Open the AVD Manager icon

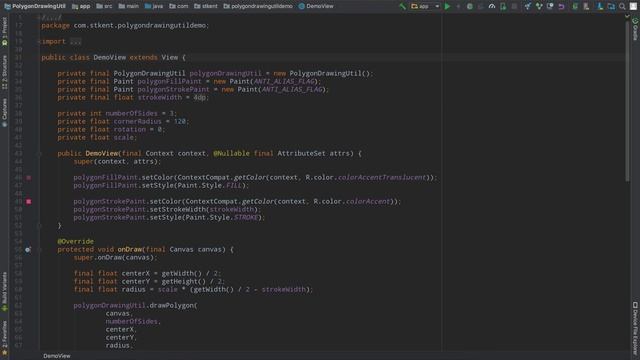[x=586, y=7]
